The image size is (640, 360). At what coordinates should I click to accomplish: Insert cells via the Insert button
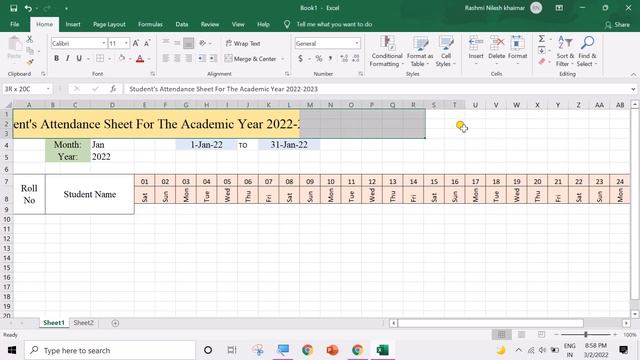[x=476, y=51]
